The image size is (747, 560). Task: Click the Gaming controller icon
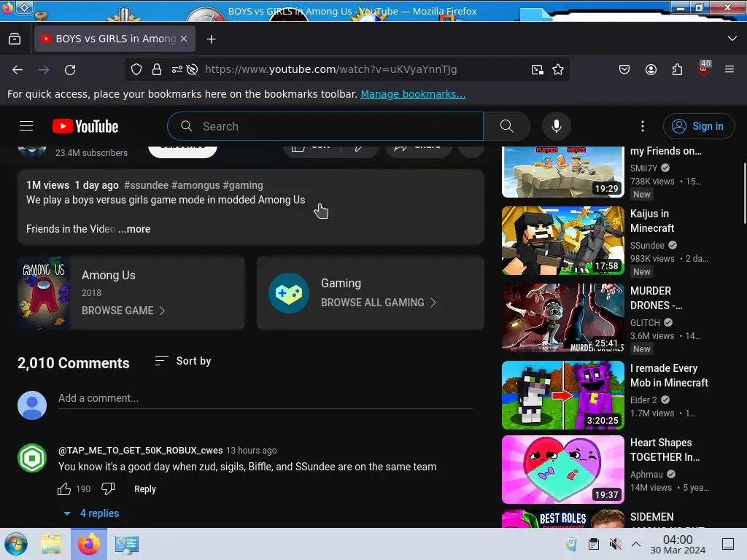289,293
